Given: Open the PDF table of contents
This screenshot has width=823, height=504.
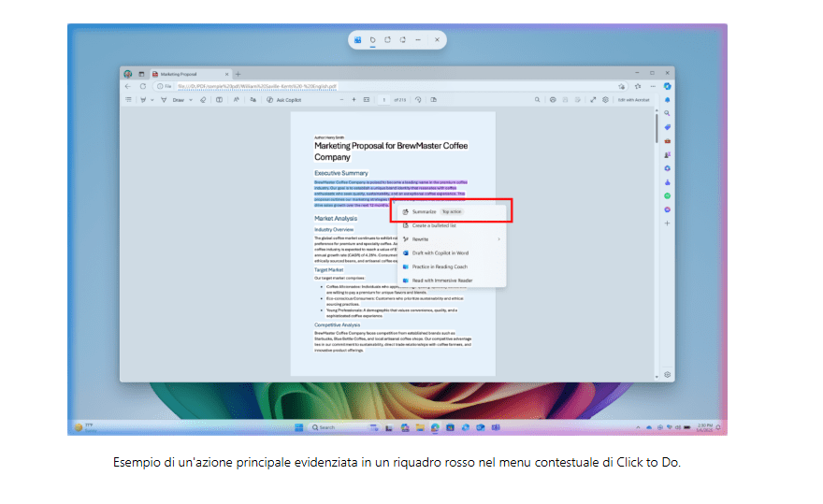Looking at the screenshot, I should pyautogui.click(x=129, y=100).
